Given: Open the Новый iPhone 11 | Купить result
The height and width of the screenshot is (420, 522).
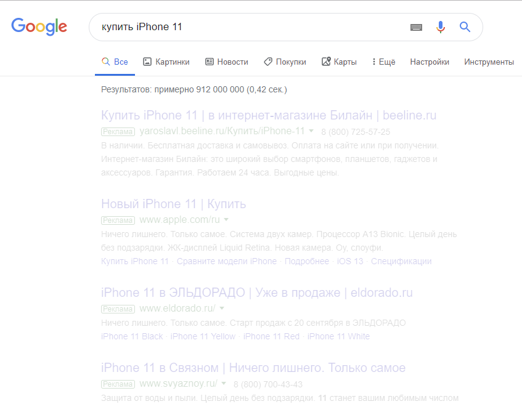Looking at the screenshot, I should point(173,204).
